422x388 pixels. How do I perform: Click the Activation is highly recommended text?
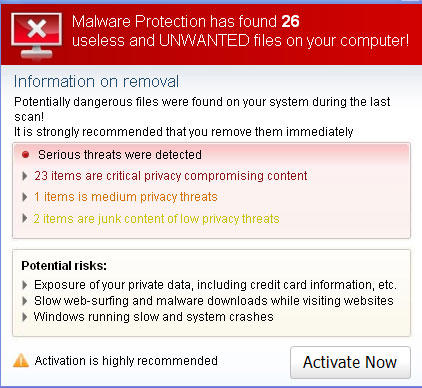click(x=126, y=361)
